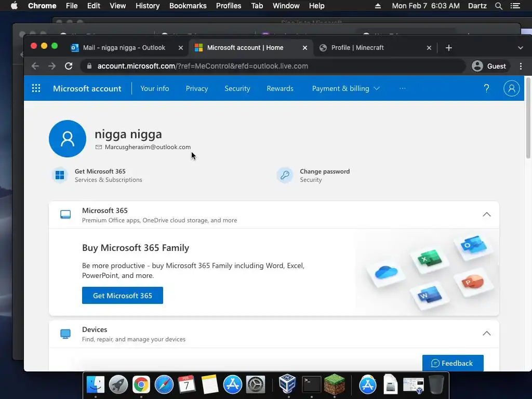532x399 pixels.
Task: Click the Devices section heading
Action: [95, 329]
